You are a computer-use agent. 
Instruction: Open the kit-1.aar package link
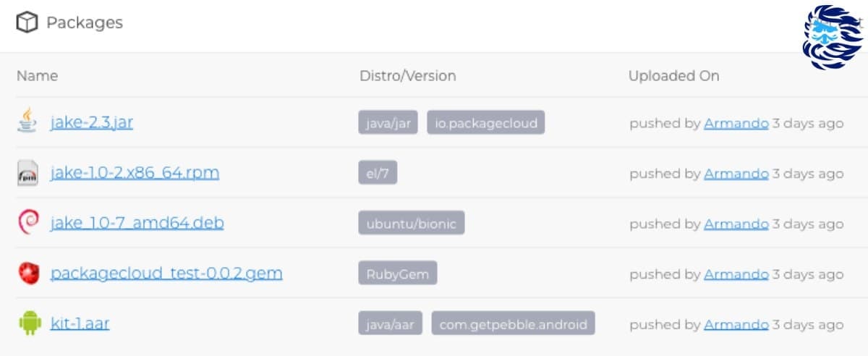pos(80,323)
